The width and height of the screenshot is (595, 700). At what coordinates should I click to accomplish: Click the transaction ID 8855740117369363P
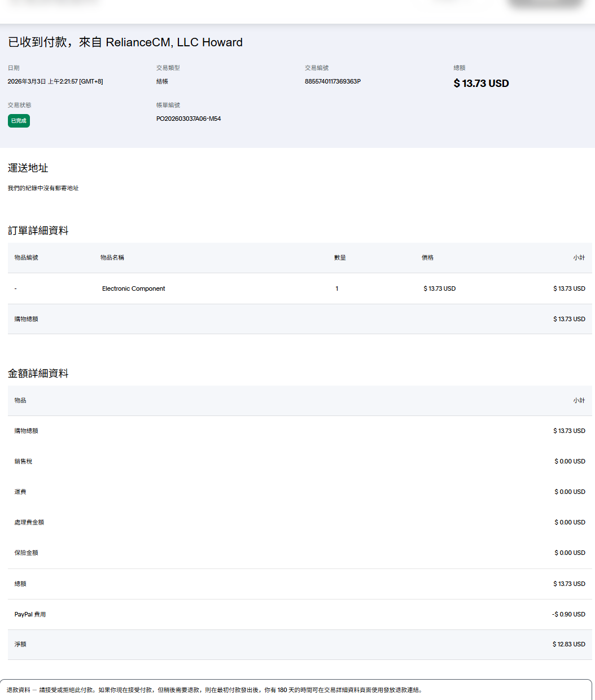click(333, 81)
